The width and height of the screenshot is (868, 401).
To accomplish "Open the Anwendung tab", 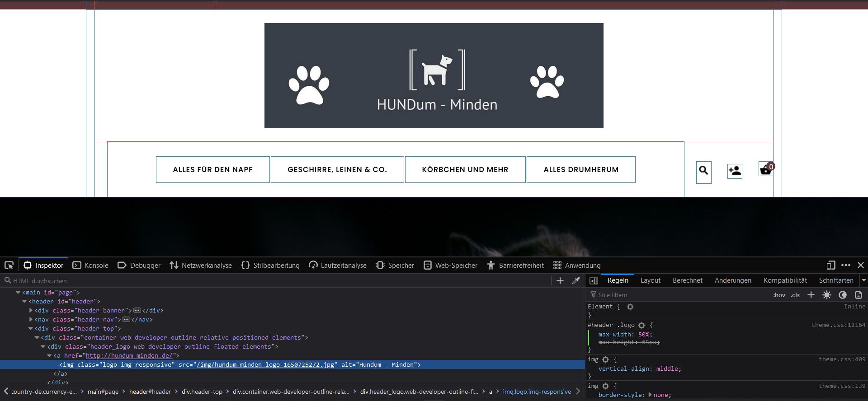I will (577, 266).
